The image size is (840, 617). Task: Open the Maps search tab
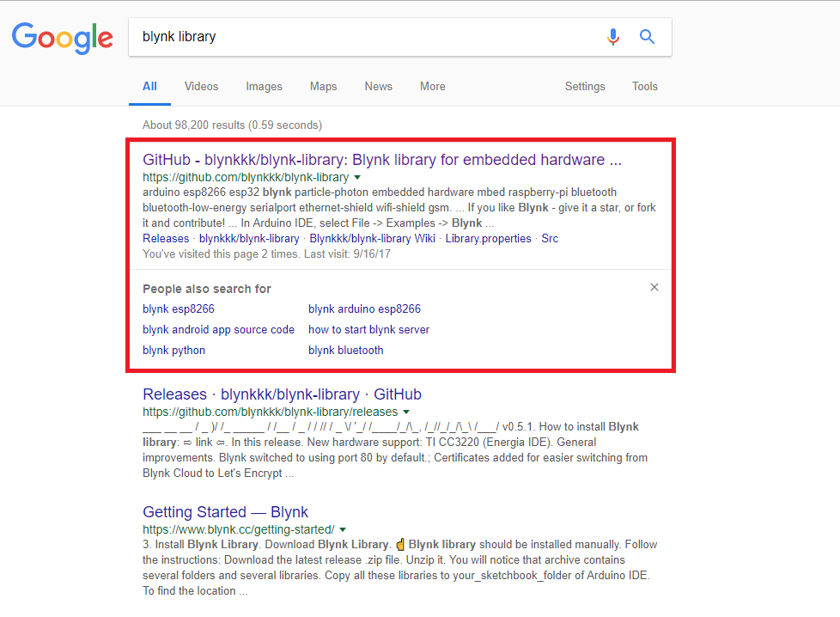coord(323,87)
